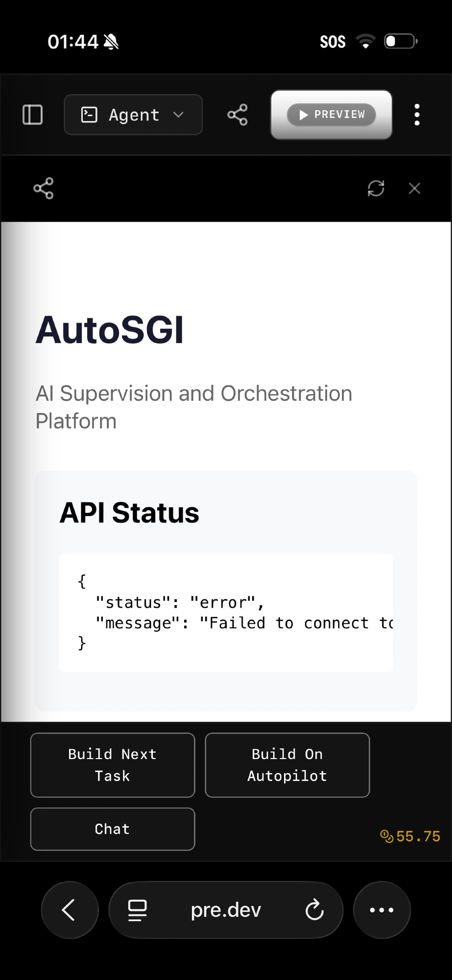Click the terminal icon beside Agent
The width and height of the screenshot is (452, 980).
click(89, 115)
